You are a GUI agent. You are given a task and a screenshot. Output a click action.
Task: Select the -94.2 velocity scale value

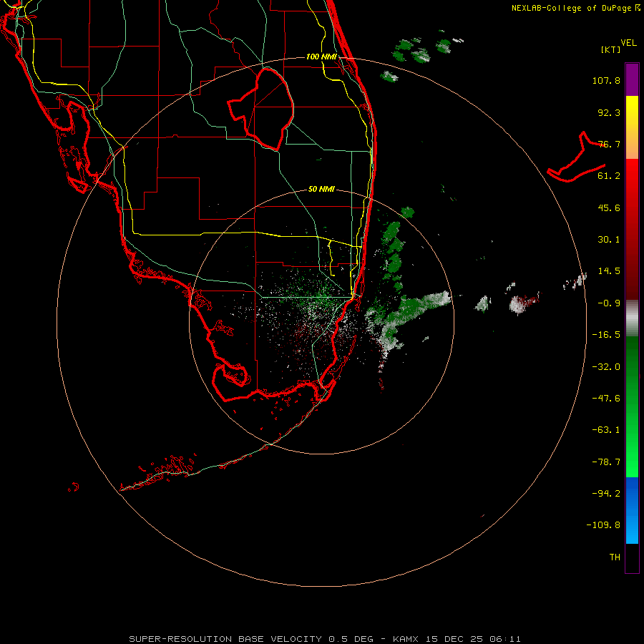click(606, 494)
